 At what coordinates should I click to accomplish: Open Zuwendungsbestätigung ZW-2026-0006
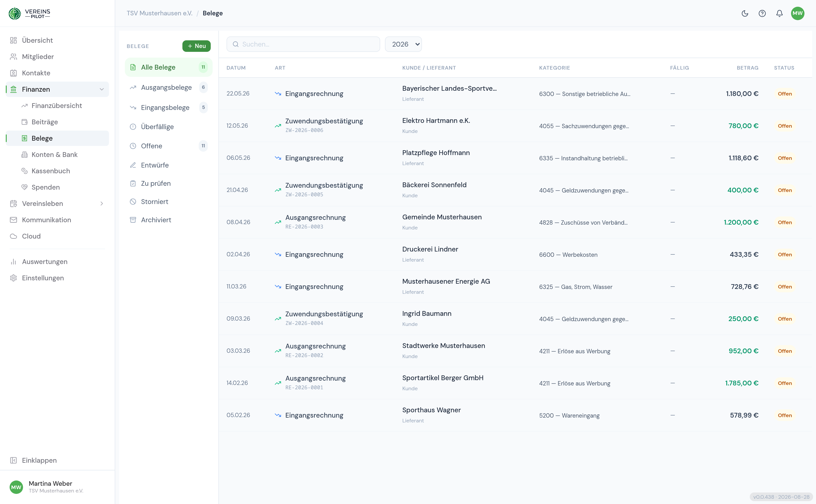pyautogui.click(x=515, y=126)
